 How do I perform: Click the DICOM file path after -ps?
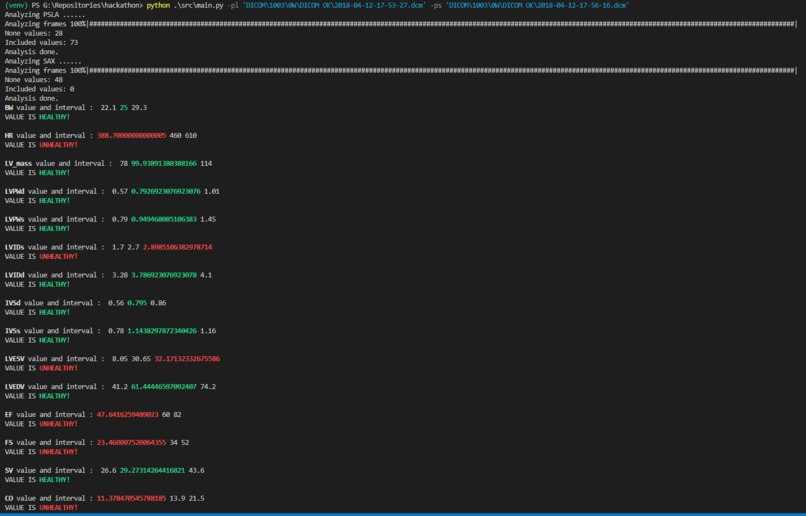537,5
